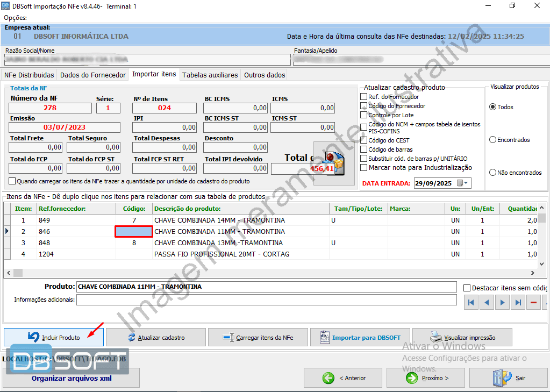
Task: Open the Opções menu
Action: 15,18
